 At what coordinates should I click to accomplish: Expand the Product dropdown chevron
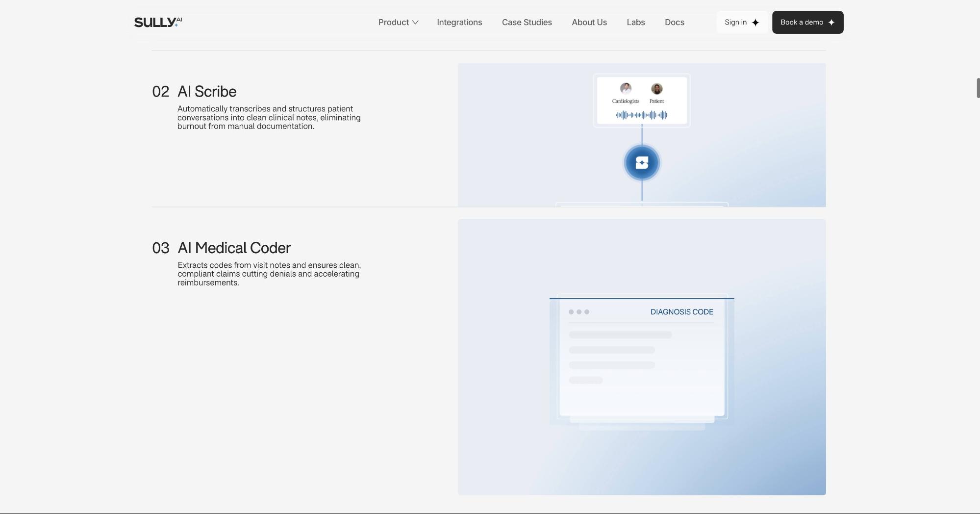pyautogui.click(x=415, y=23)
